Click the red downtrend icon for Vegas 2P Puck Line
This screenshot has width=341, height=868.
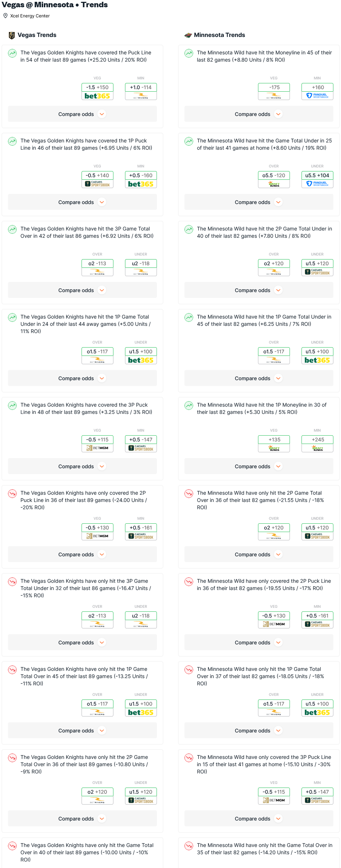(12, 494)
